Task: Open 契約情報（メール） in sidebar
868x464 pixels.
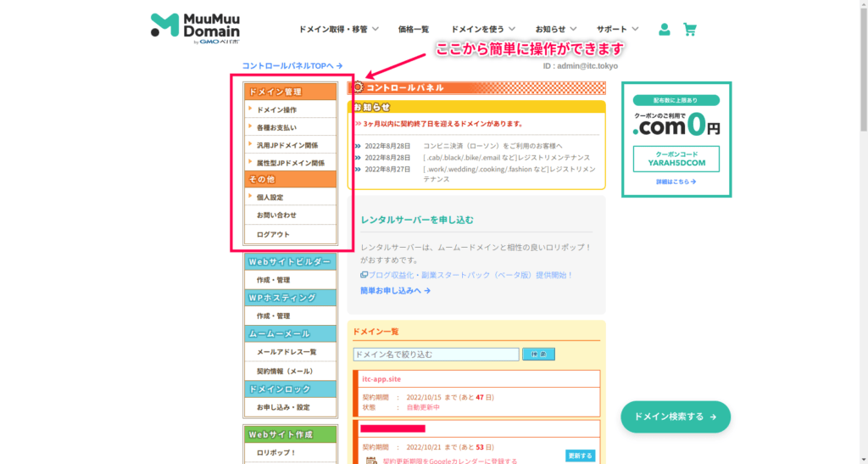Action: [x=291, y=371]
